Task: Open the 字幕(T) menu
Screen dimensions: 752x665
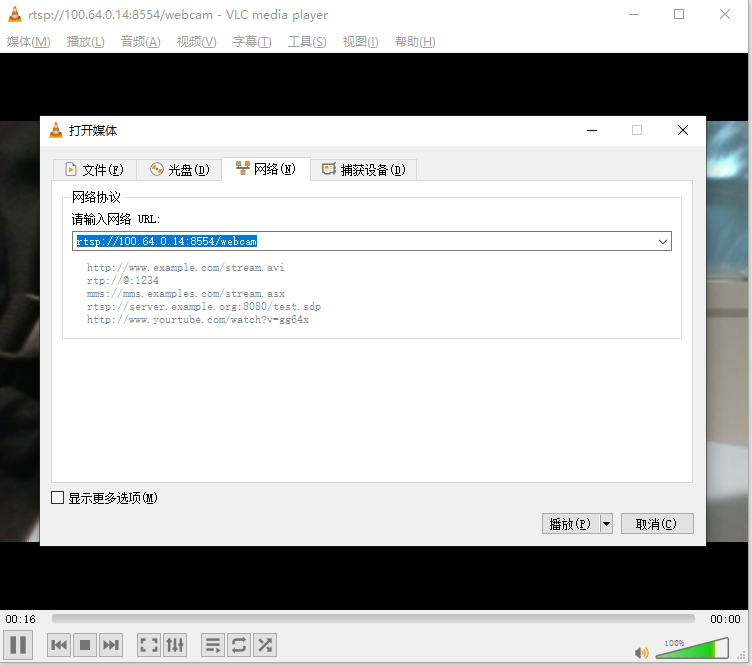Action: [x=252, y=42]
